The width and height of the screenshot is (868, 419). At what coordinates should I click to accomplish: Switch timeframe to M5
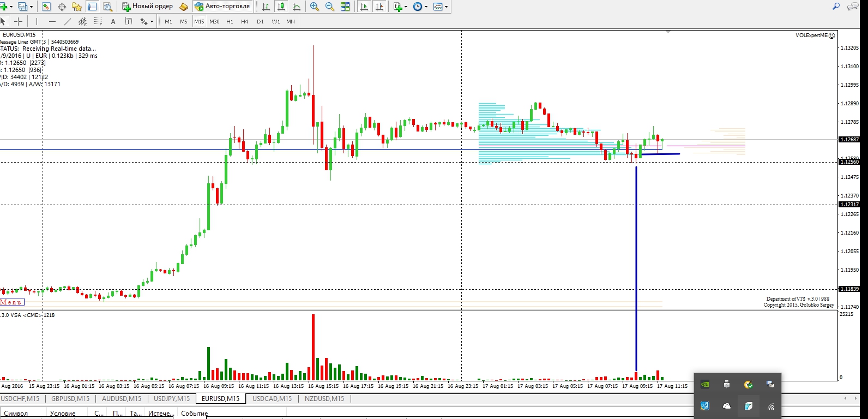click(184, 21)
